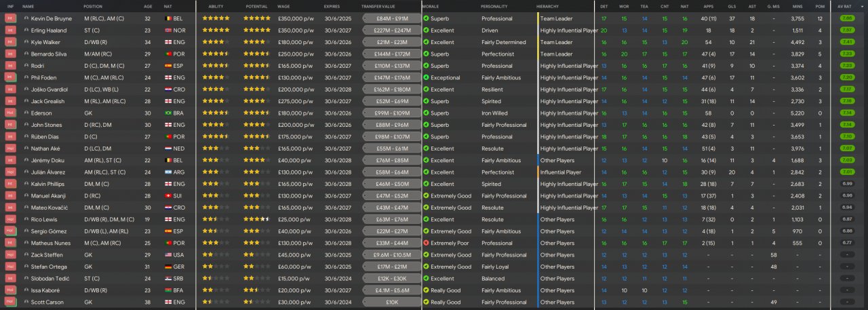868x310 pixels.
Task: Click the person icon beside Rodri's name
Action: [x=26, y=66]
